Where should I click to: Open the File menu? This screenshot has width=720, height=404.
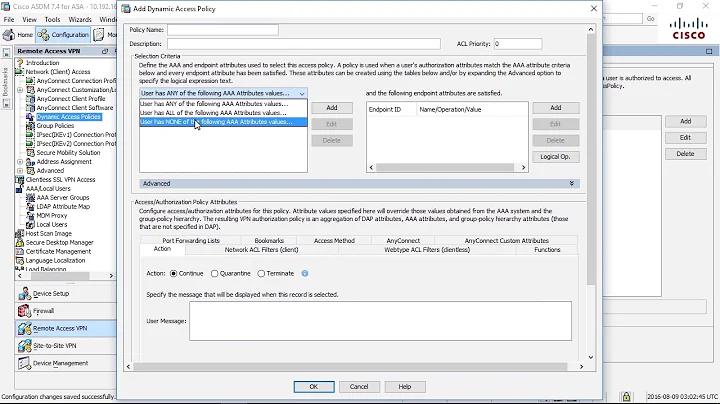[x=9, y=20]
